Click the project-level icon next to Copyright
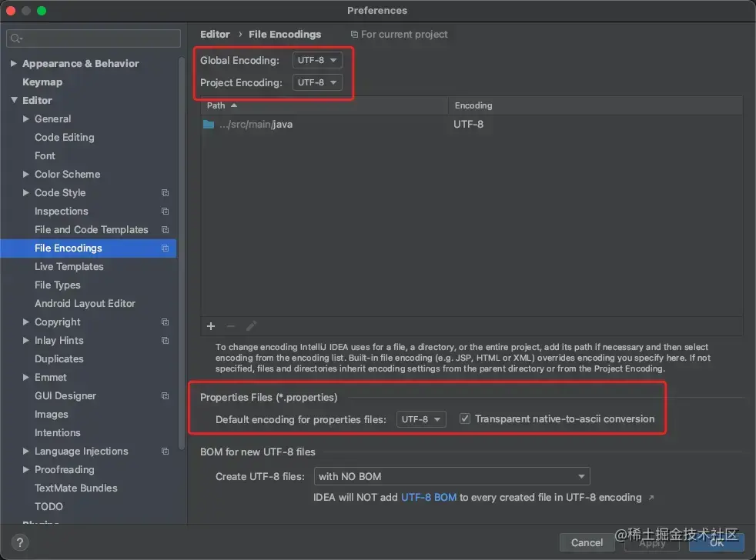The image size is (756, 560). point(165,322)
